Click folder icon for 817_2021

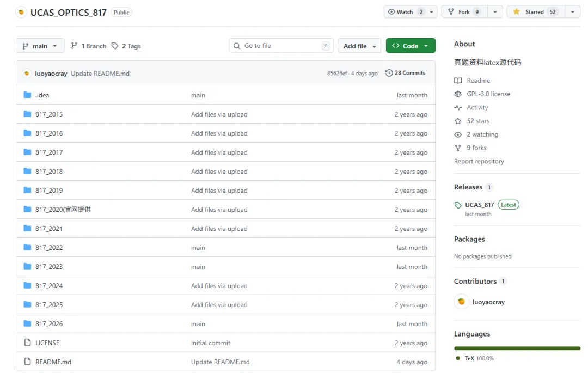click(27, 228)
